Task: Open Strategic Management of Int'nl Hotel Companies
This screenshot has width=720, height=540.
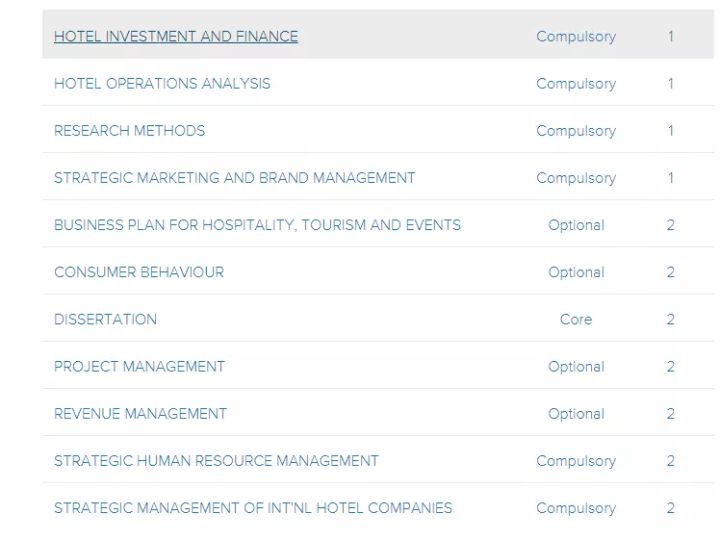Action: point(253,508)
